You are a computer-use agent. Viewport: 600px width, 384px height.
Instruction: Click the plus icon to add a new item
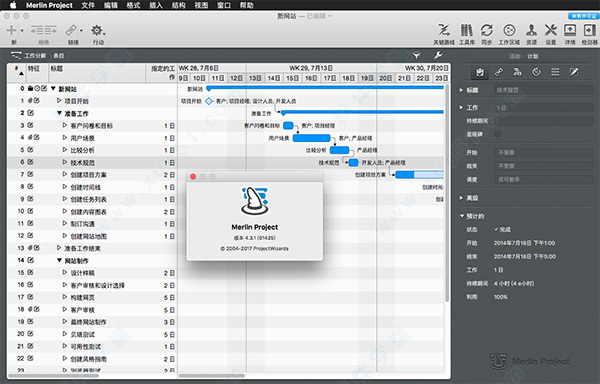12,30
